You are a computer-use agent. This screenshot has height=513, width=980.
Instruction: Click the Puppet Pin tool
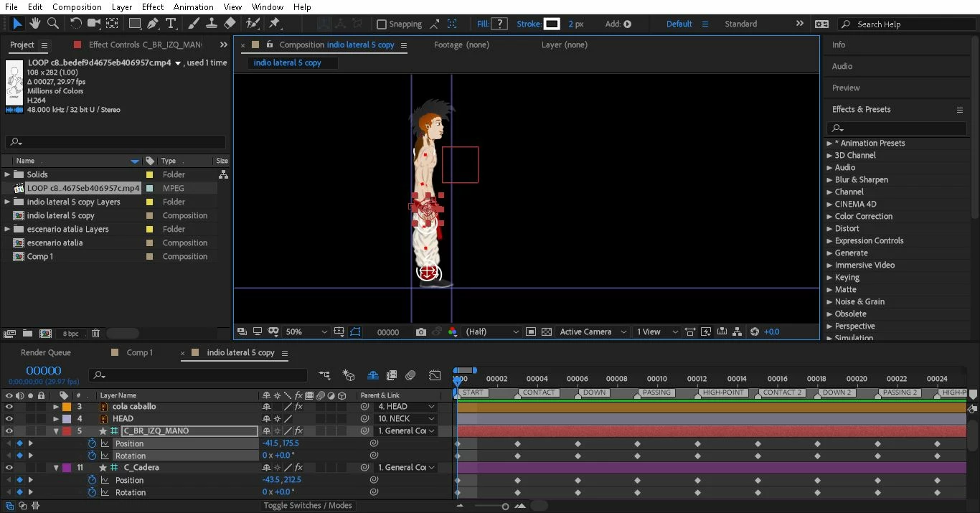275,24
